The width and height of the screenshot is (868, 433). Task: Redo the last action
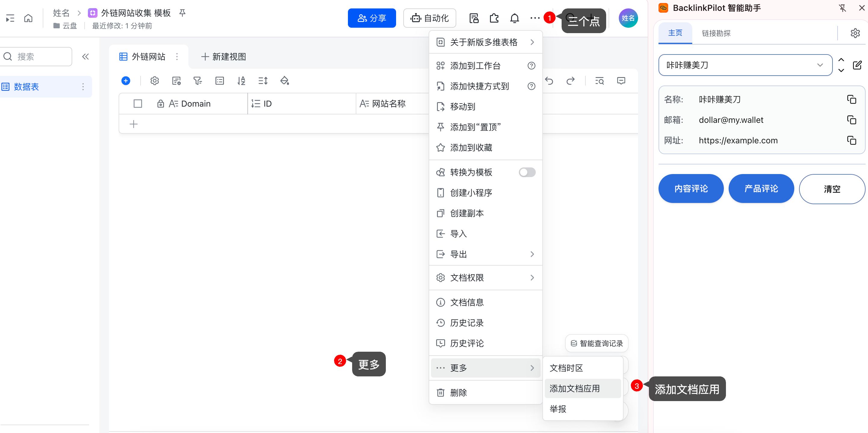(x=570, y=81)
